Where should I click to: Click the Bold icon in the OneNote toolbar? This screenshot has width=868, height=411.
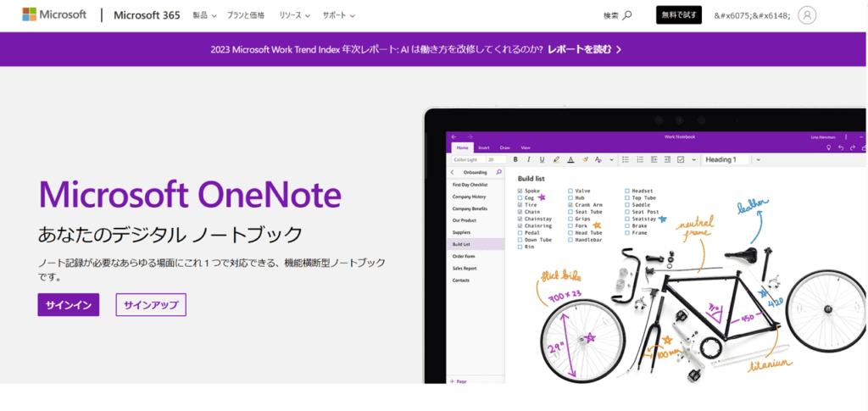pyautogui.click(x=515, y=159)
